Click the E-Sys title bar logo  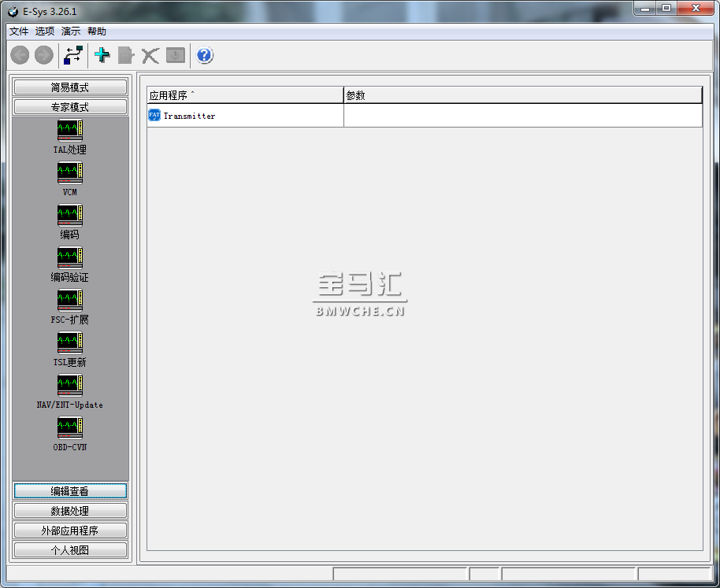(x=13, y=12)
